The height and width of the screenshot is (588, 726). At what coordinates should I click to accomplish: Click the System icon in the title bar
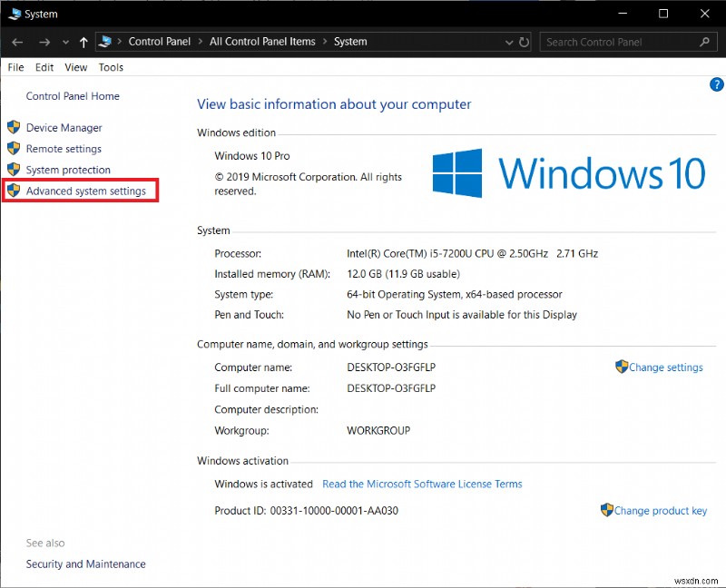coord(14,14)
